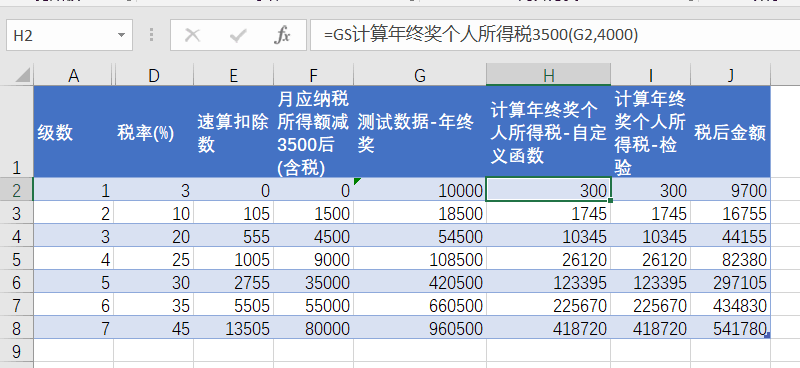This screenshot has width=800, height=368.
Task: Select column F header
Action: [313, 76]
